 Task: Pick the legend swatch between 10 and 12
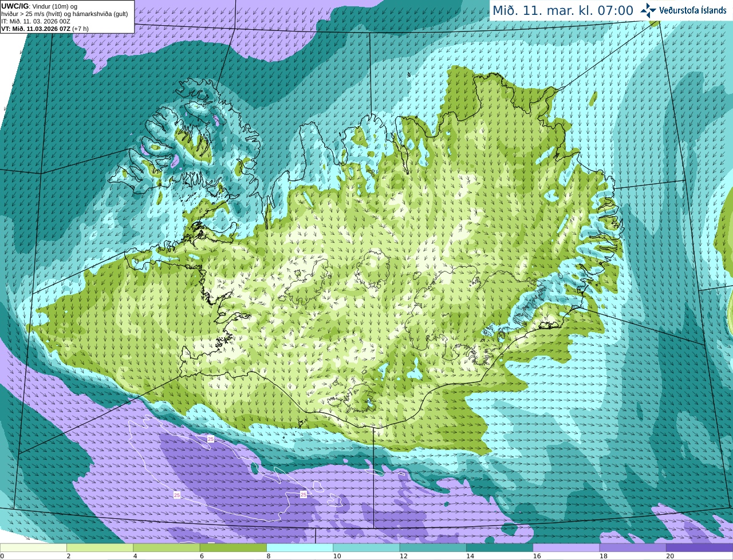click(x=366, y=548)
